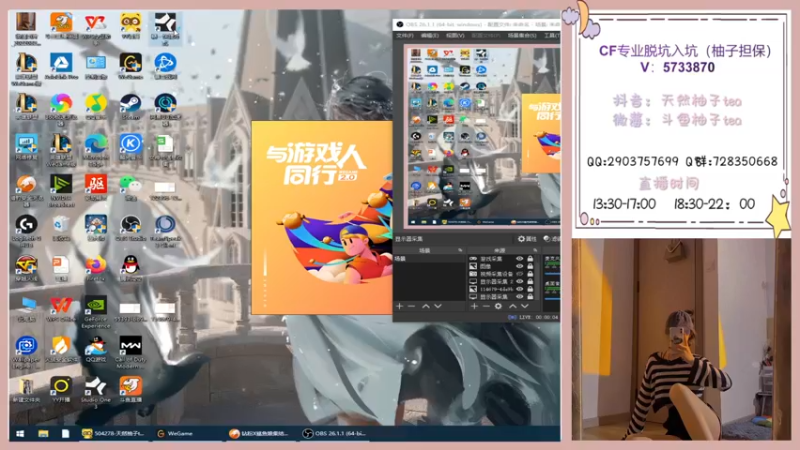
Task: Open the Logitech G HUB desktop icon
Action: click(26, 228)
